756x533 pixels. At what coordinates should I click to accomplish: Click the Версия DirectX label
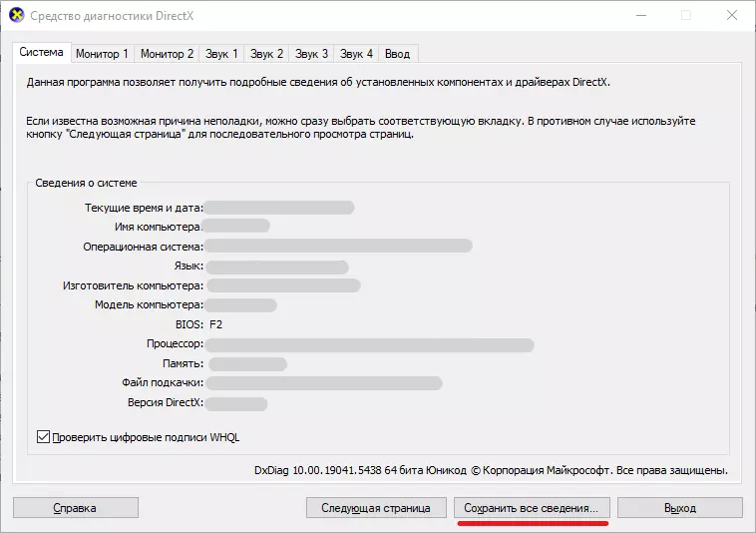pos(166,402)
